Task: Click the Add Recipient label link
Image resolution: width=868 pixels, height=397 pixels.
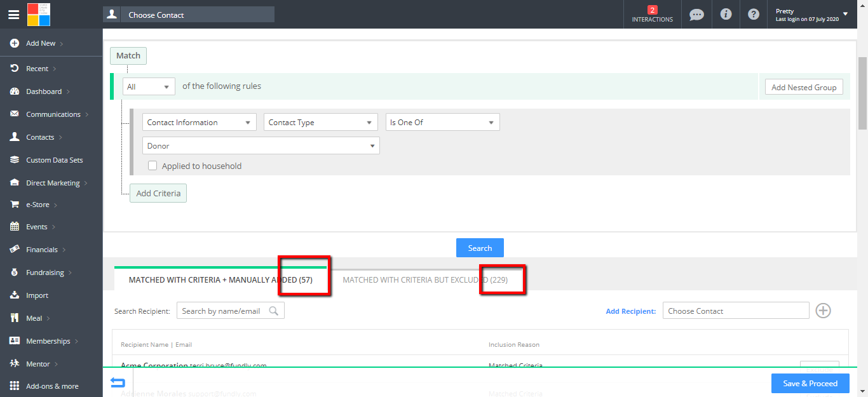Action: pos(631,311)
